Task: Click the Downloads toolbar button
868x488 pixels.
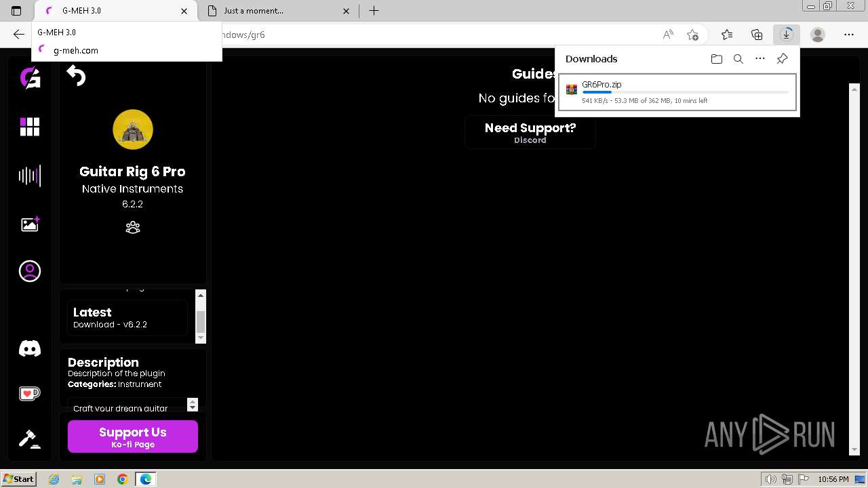Action: click(787, 35)
